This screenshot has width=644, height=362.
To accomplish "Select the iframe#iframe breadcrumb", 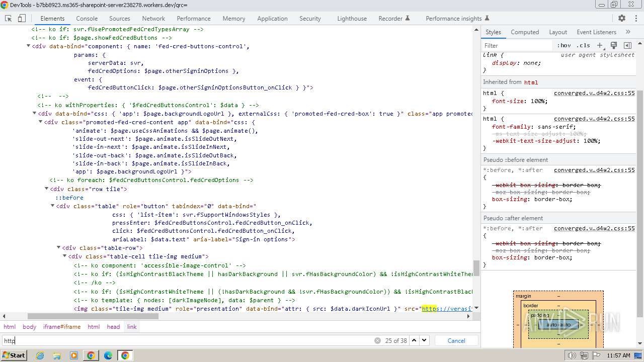I will click(x=62, y=327).
